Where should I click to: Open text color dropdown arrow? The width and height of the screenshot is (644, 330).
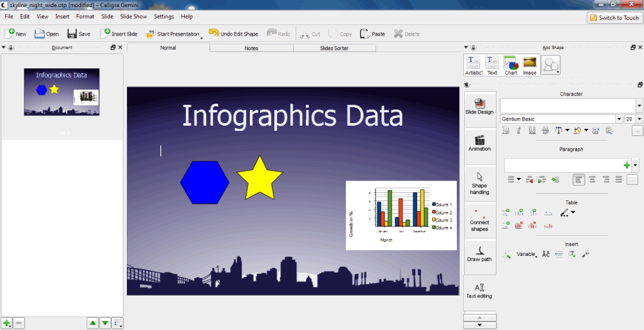[x=567, y=131]
